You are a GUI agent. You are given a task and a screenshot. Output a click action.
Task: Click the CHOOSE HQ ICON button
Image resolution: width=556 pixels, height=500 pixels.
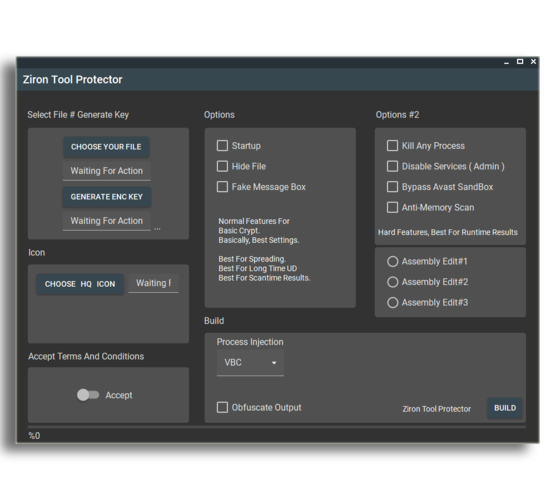tap(80, 284)
